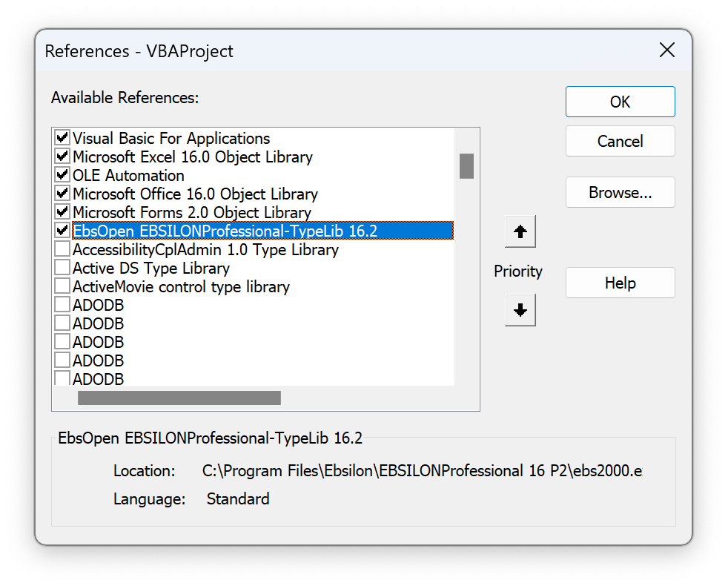Screen dimensions: 728x586
Task: Uncheck Visual Basic For Applications reference
Action: coord(62,138)
